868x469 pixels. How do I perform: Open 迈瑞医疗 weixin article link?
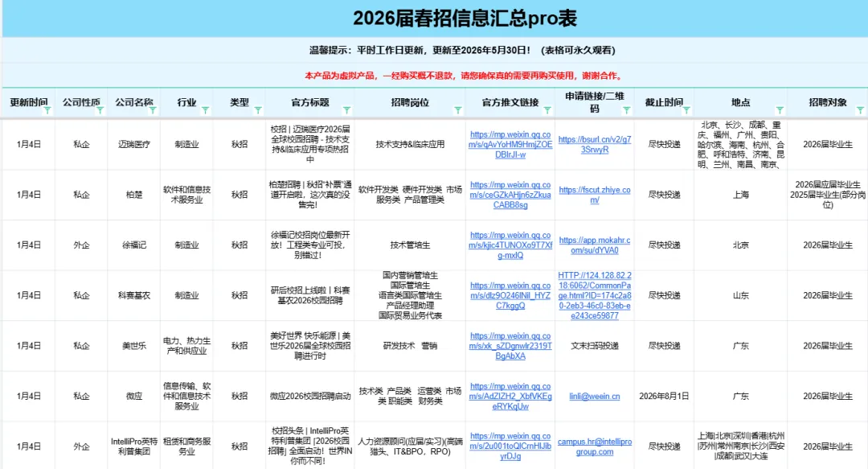[510, 144]
